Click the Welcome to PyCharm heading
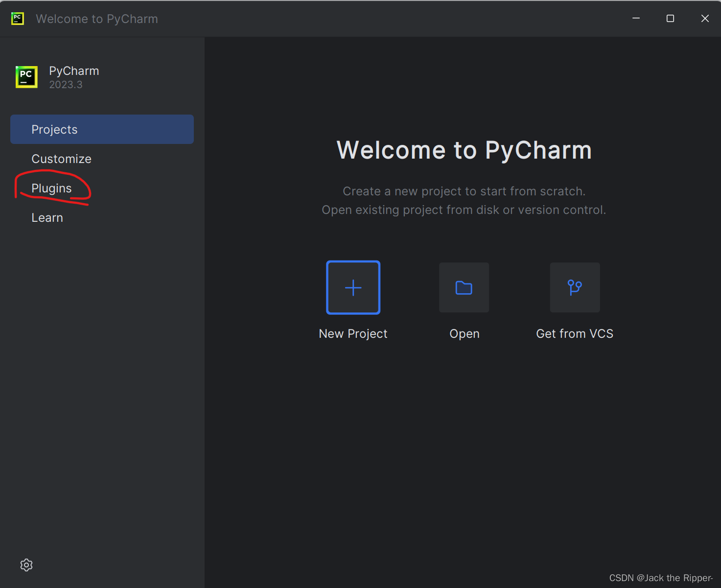 pos(464,150)
